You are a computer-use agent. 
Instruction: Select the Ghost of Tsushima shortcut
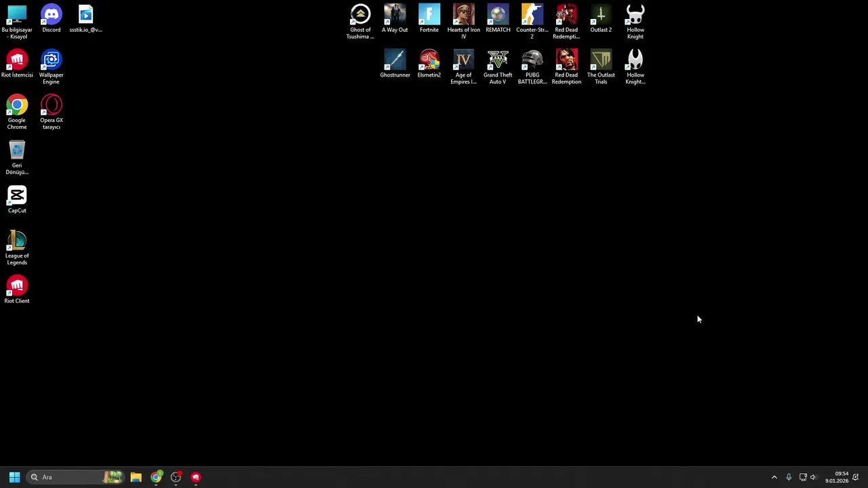point(360,22)
